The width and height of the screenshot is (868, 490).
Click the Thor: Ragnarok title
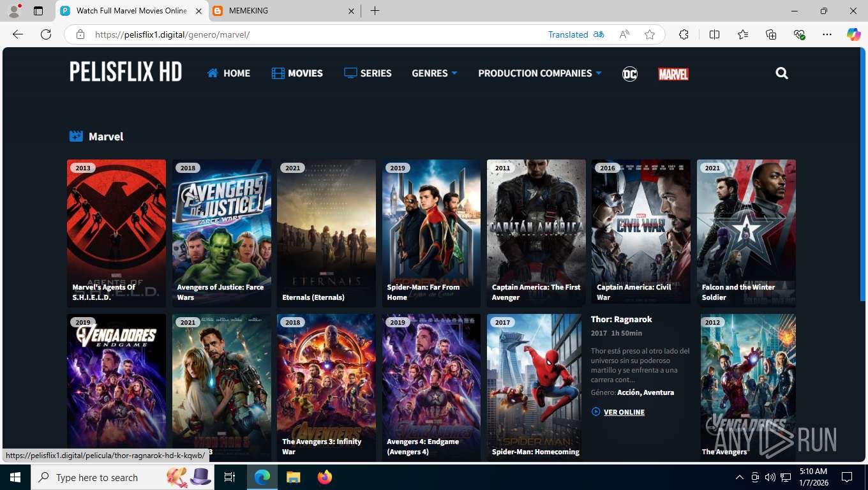click(x=622, y=319)
